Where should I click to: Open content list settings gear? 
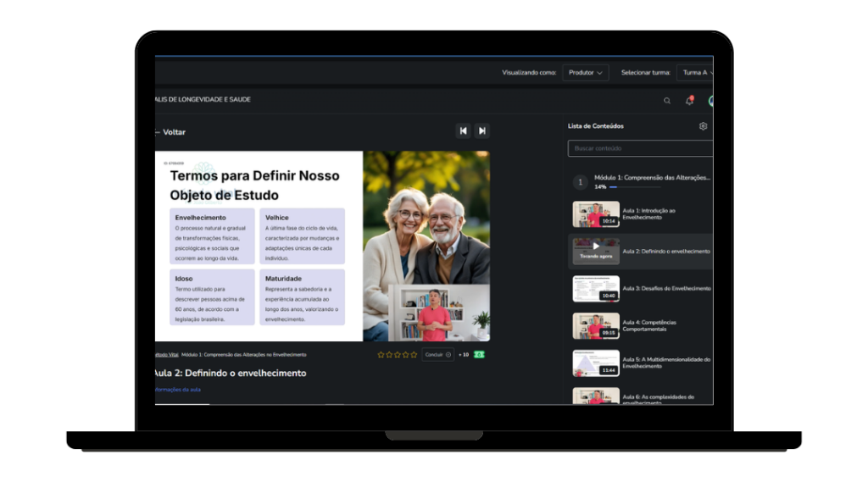703,126
